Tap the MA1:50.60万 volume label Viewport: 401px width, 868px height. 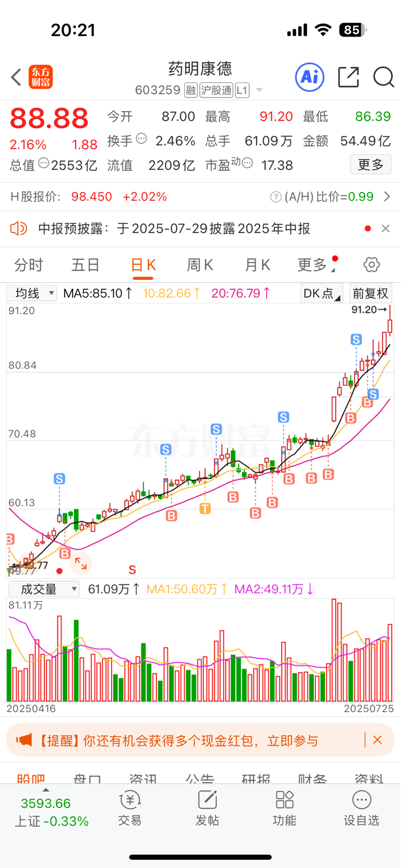pyautogui.click(x=187, y=589)
